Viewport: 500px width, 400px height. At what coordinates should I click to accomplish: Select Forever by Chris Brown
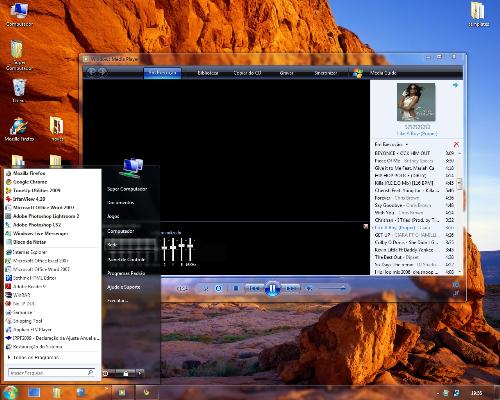click(x=414, y=198)
